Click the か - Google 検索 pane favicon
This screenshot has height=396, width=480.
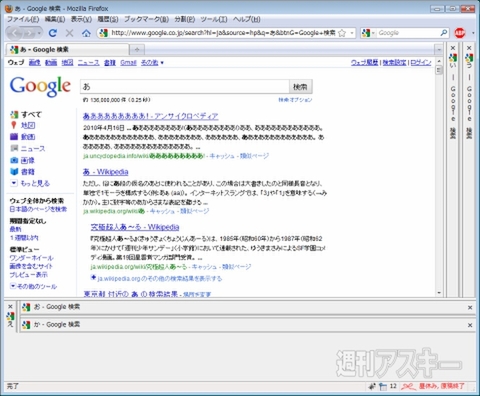click(x=26, y=325)
